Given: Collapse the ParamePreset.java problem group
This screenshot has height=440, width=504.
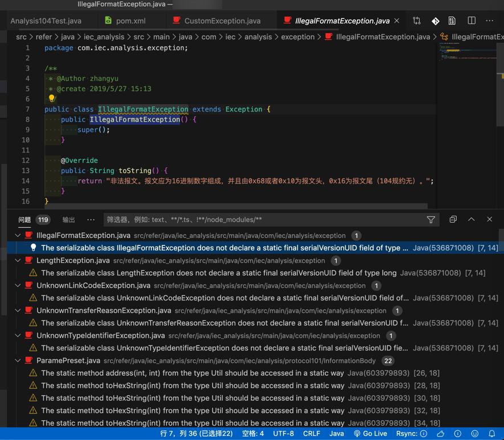Looking at the screenshot, I should [18, 361].
